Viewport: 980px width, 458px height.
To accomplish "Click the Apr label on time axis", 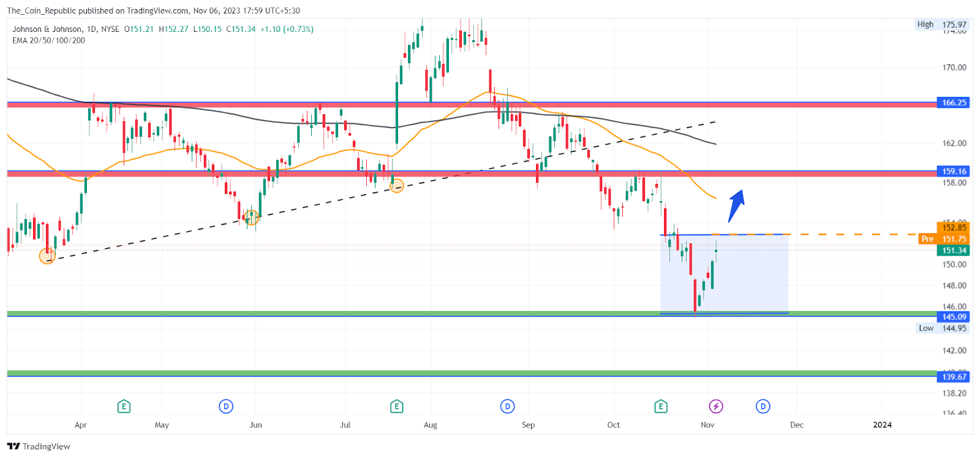I will point(80,425).
